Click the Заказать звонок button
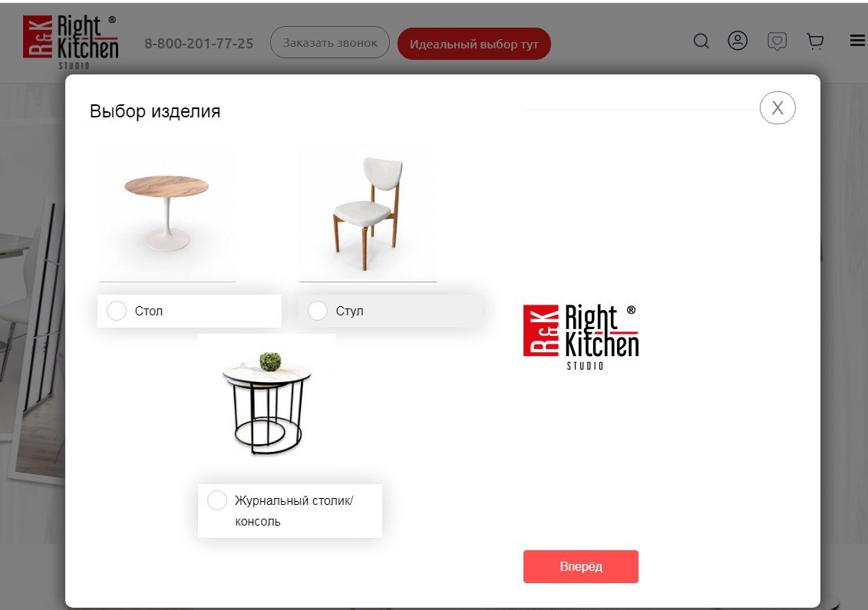 [x=330, y=43]
